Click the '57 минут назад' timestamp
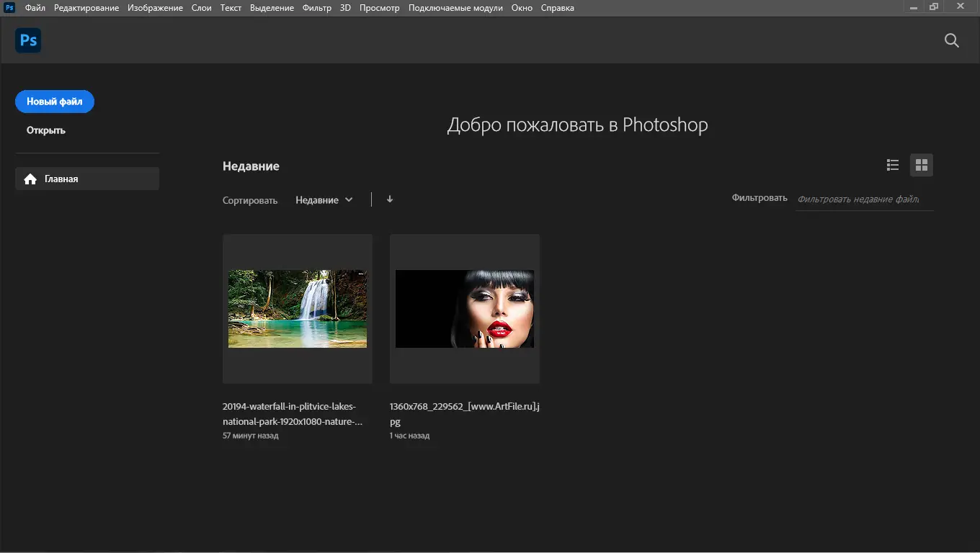980x553 pixels. point(251,436)
